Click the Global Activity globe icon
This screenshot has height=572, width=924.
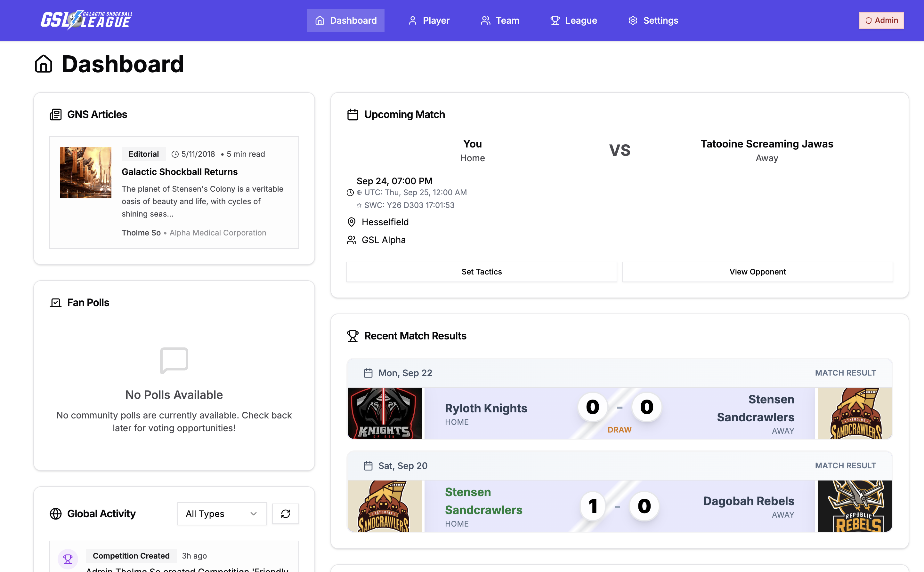56,513
